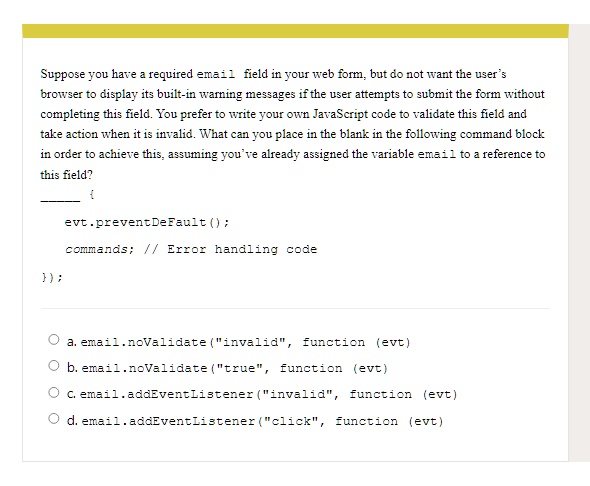Click the evt.preventDefault(); code line
Screen dimensions: 590x486
pos(147,222)
